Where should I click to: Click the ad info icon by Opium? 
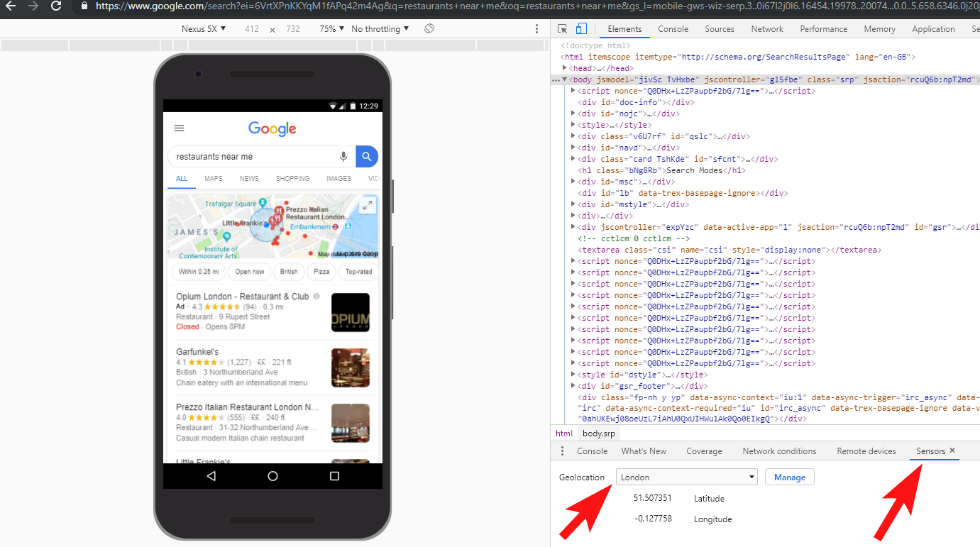(316, 297)
